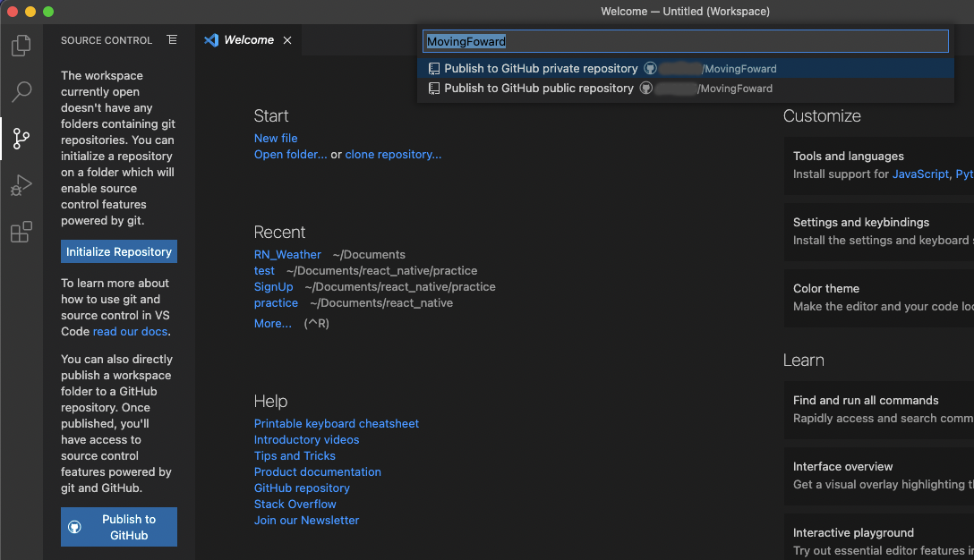Open recent project test
This screenshot has height=560, width=974.
pos(264,271)
